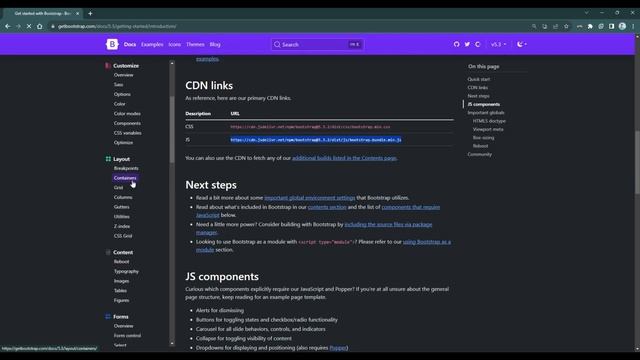Click the site lock icon in address bar
The height and width of the screenshot is (360, 640).
tap(53, 27)
